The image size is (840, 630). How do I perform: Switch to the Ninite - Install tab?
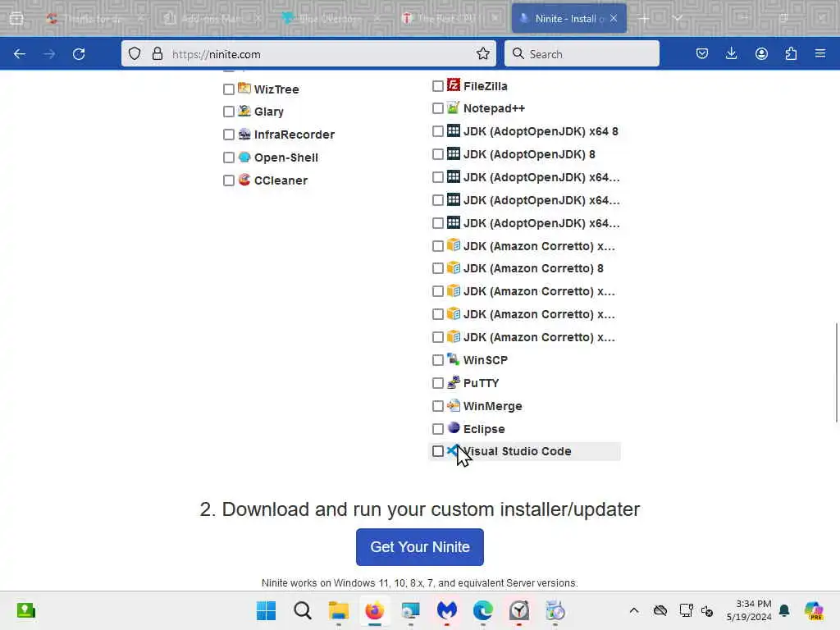(x=569, y=19)
